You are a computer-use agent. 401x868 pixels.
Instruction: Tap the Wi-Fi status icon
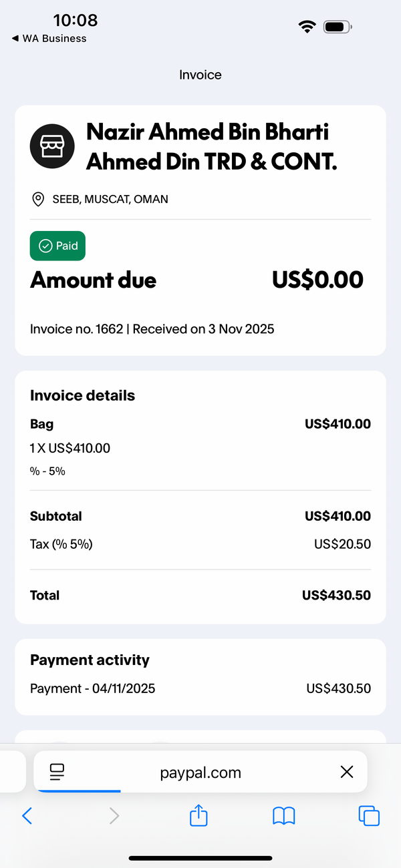[x=307, y=27]
